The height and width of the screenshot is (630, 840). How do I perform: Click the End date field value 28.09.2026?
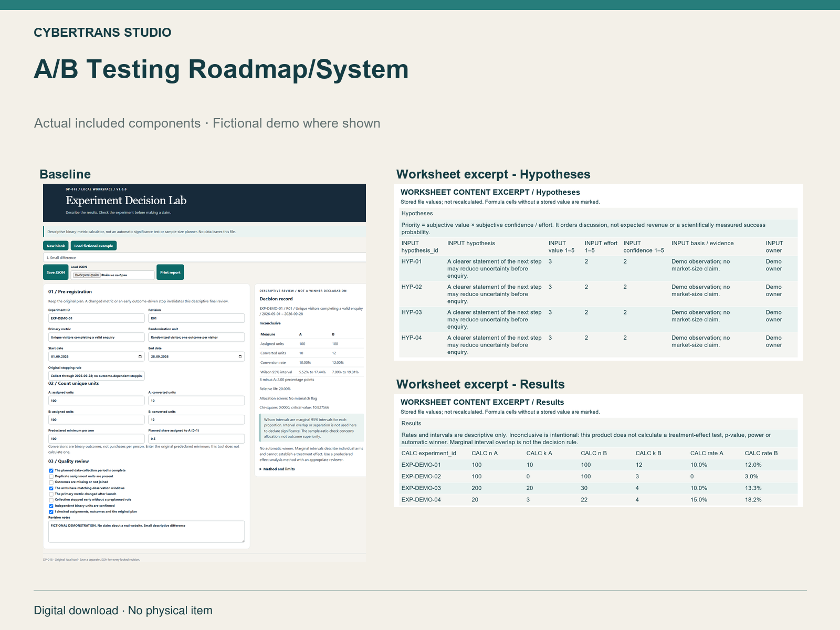click(x=160, y=356)
